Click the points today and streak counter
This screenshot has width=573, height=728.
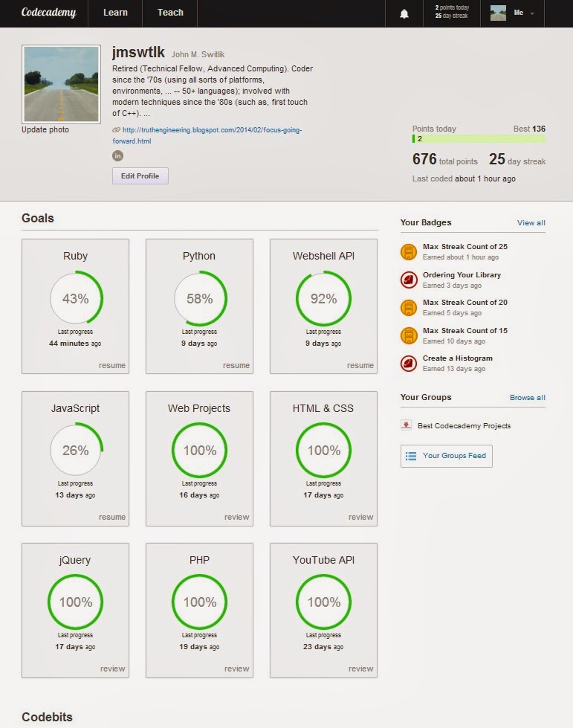(451, 12)
